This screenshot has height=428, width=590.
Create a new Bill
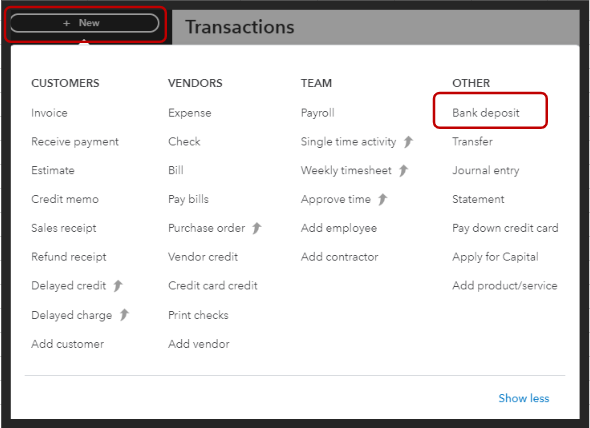(x=176, y=170)
